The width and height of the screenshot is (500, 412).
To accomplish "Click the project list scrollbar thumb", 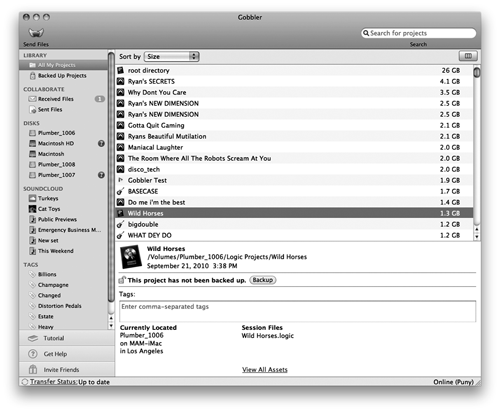I will point(477,72).
